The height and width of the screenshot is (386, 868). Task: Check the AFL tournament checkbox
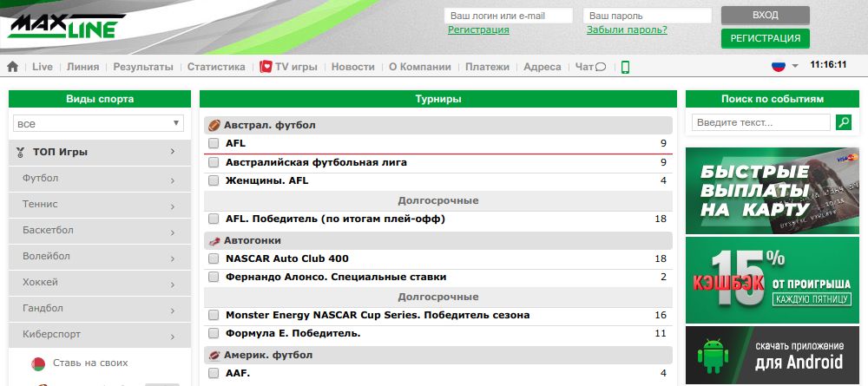click(214, 143)
